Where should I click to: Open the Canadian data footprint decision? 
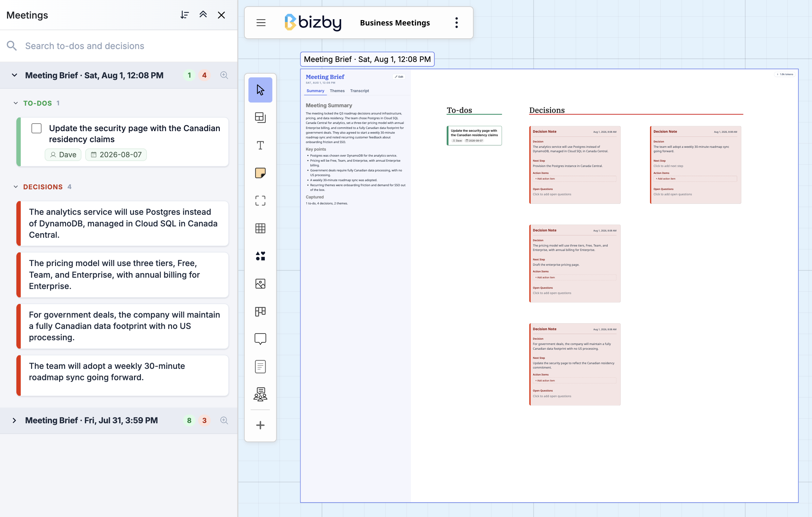[x=122, y=326]
